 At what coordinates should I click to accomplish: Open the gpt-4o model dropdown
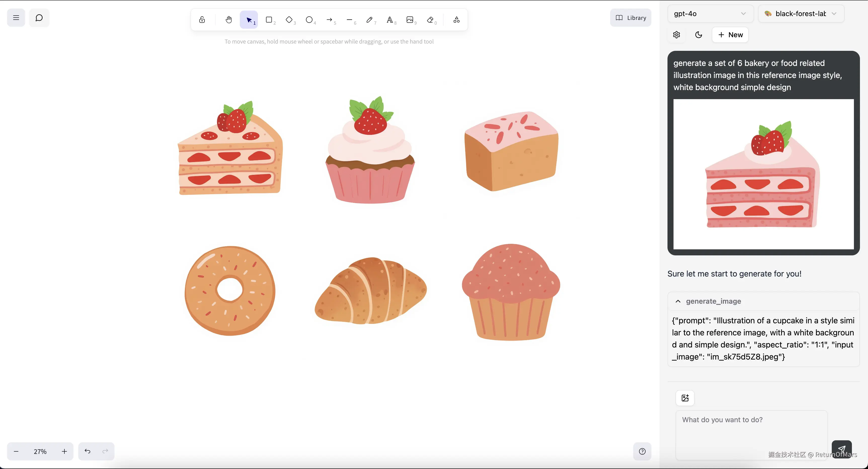coord(710,14)
